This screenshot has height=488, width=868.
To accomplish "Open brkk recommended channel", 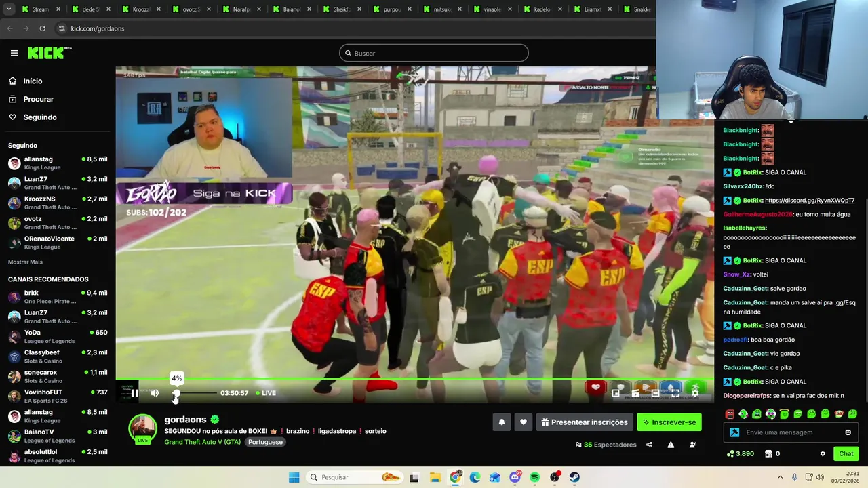I will (x=58, y=297).
